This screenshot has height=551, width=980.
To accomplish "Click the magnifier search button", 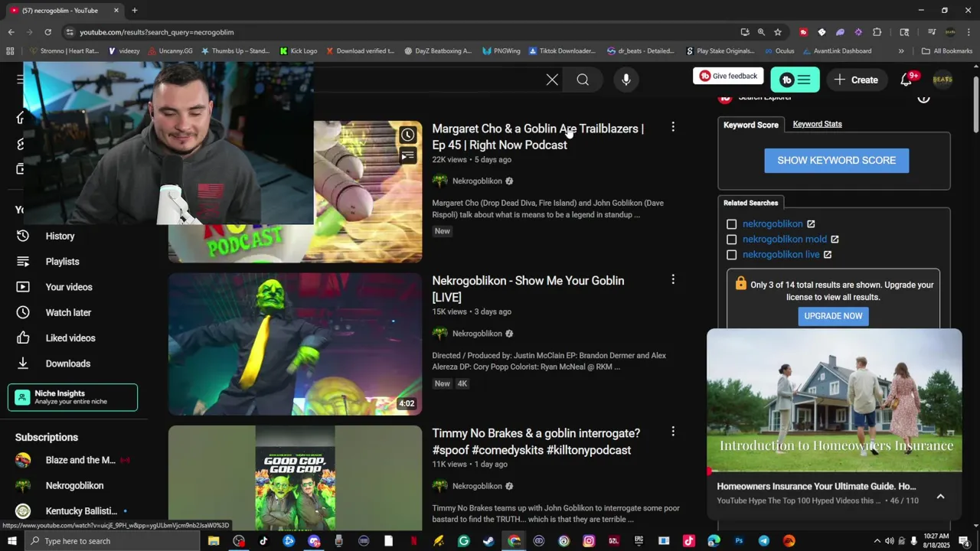I will tap(583, 80).
